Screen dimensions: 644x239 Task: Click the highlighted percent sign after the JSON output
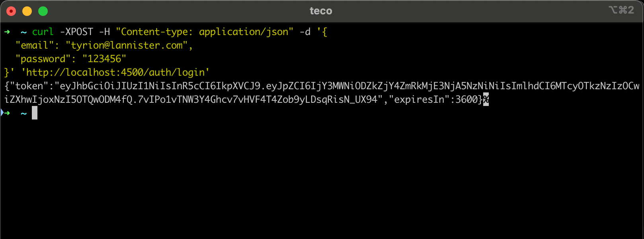click(x=486, y=100)
